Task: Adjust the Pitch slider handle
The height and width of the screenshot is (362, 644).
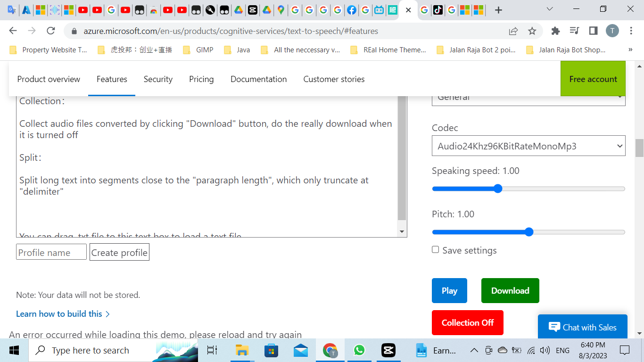Action: [529, 232]
